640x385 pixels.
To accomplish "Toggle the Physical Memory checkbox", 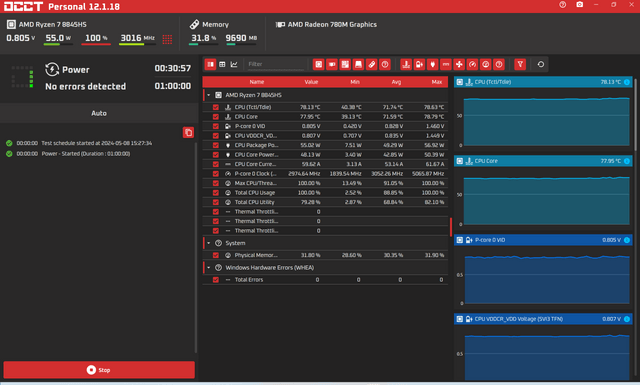I will 216,255.
